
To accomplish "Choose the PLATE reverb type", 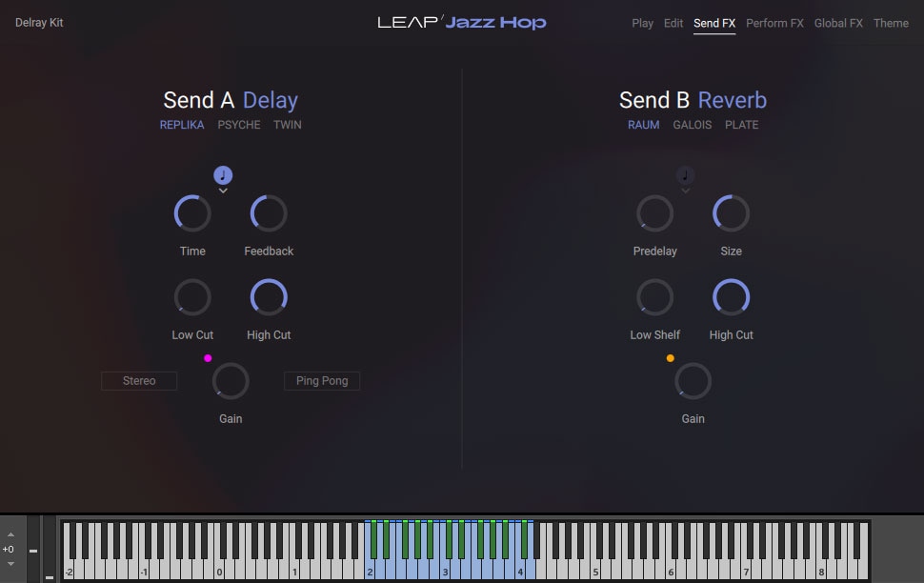I will point(742,125).
